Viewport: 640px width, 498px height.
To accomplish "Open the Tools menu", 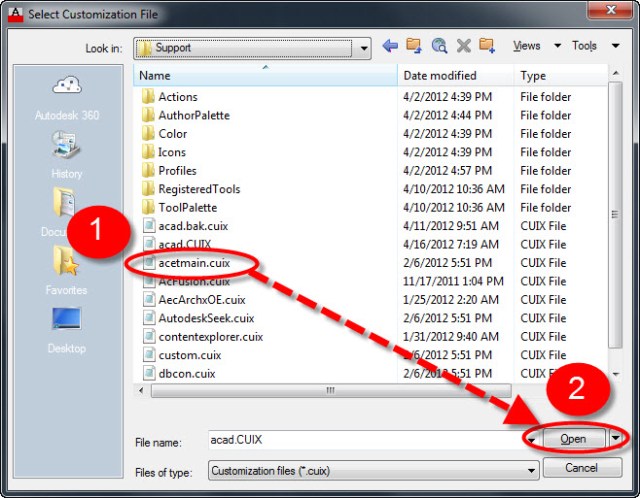I will 587,46.
